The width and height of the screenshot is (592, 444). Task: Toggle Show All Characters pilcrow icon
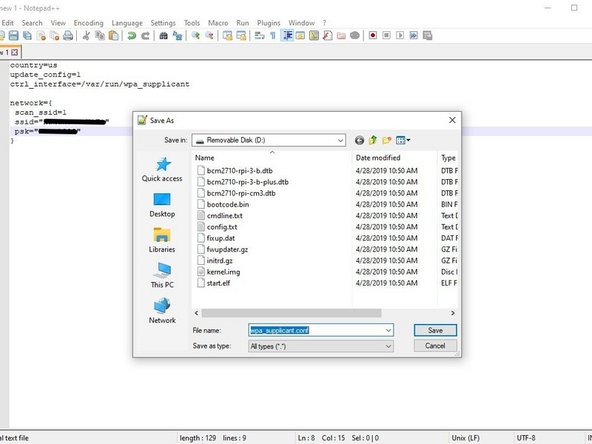[x=273, y=35]
